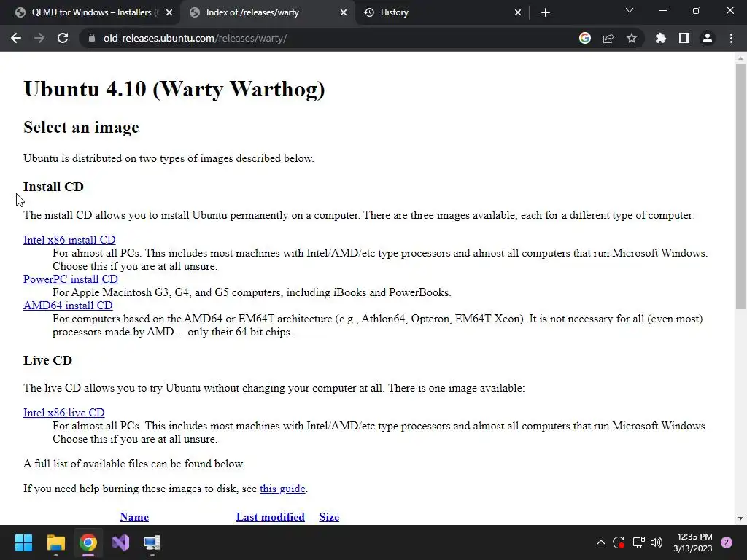The image size is (747, 560).
Task: Click the 'Install CD' heading
Action: (53, 187)
